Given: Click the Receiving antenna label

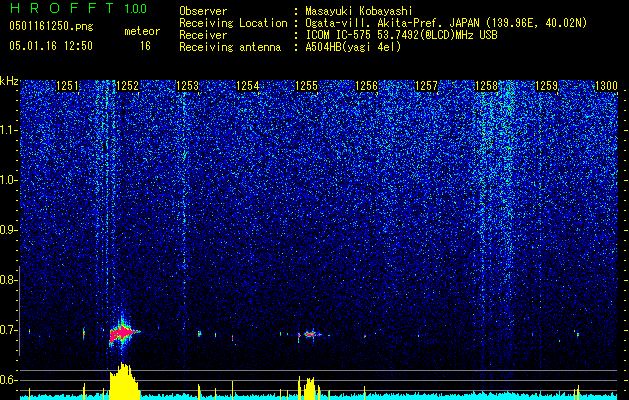Looking at the screenshot, I should (230, 47).
